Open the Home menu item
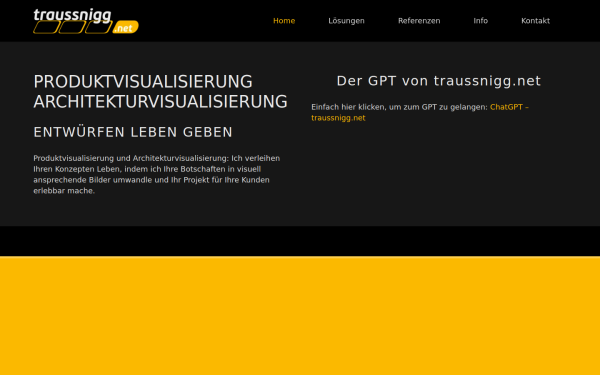 (x=284, y=21)
